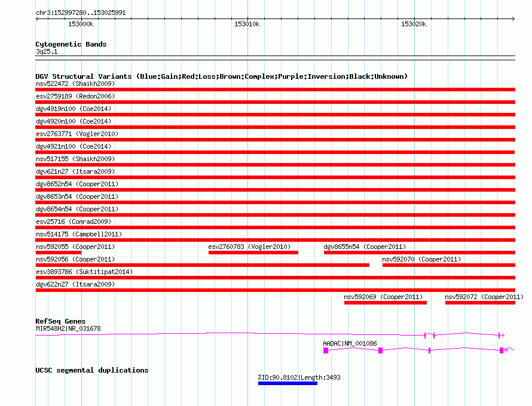532x406 pixels.
Task: Click the left arrow of the ruler
Action: 37,19
